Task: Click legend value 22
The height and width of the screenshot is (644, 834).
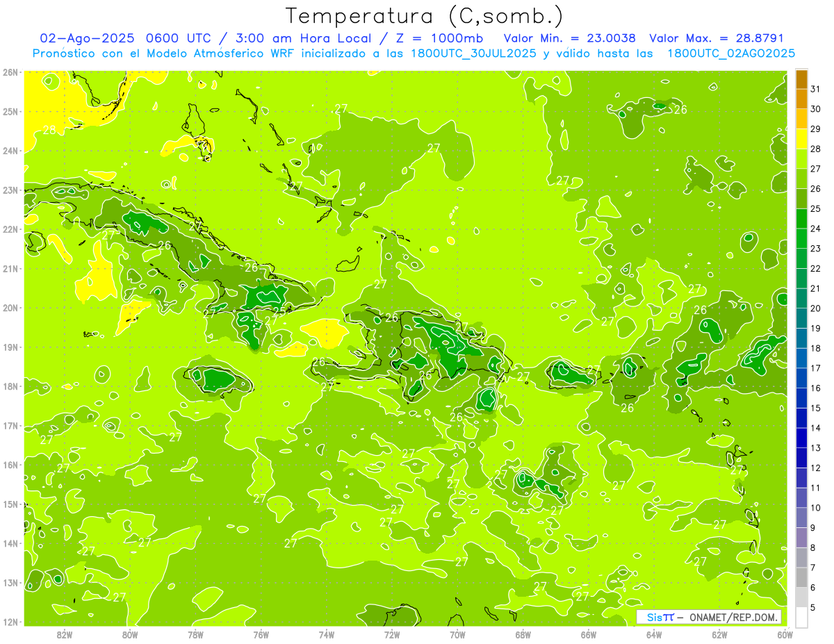Action: (815, 268)
